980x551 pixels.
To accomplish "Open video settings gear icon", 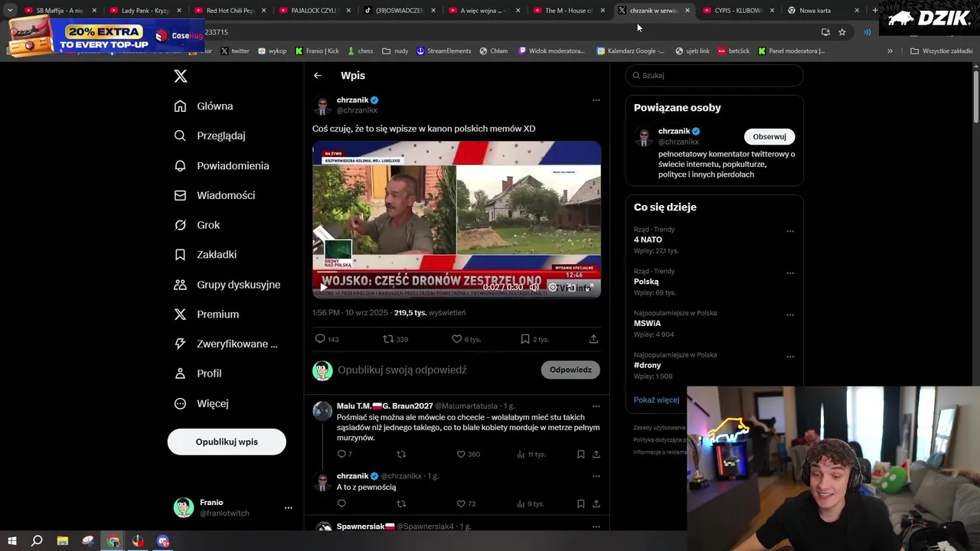I will [553, 288].
